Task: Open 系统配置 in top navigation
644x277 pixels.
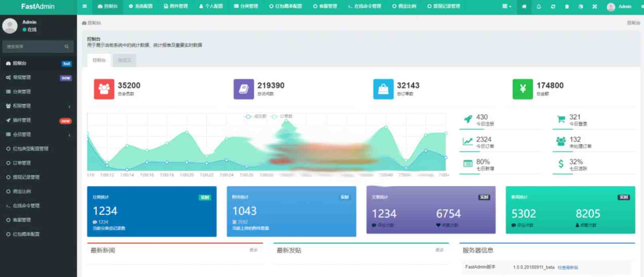Action: [x=141, y=6]
